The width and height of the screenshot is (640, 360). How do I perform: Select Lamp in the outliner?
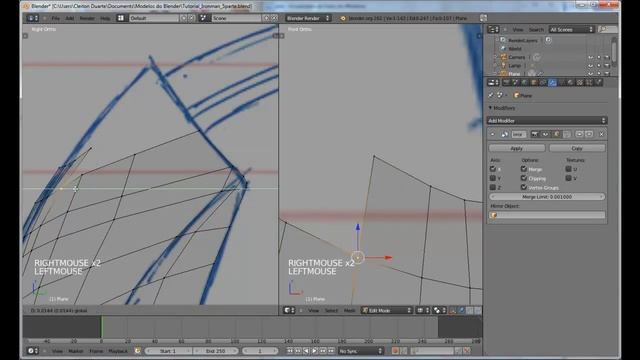[x=514, y=65]
